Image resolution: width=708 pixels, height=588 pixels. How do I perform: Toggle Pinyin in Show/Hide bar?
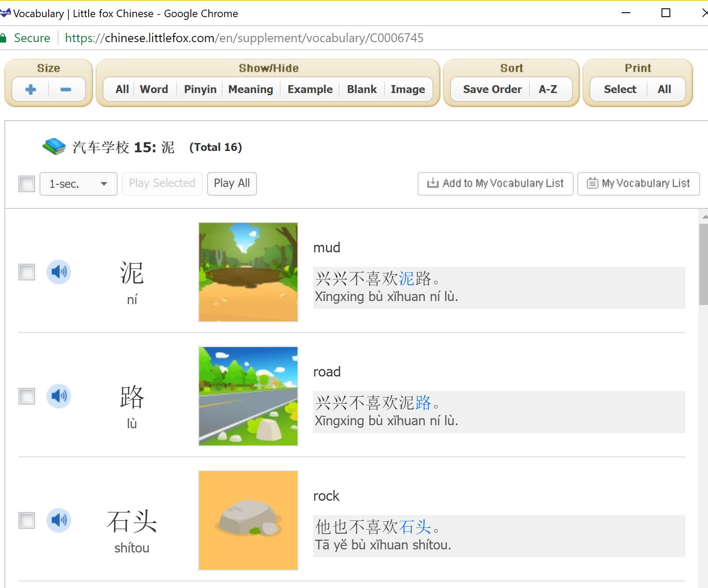200,90
